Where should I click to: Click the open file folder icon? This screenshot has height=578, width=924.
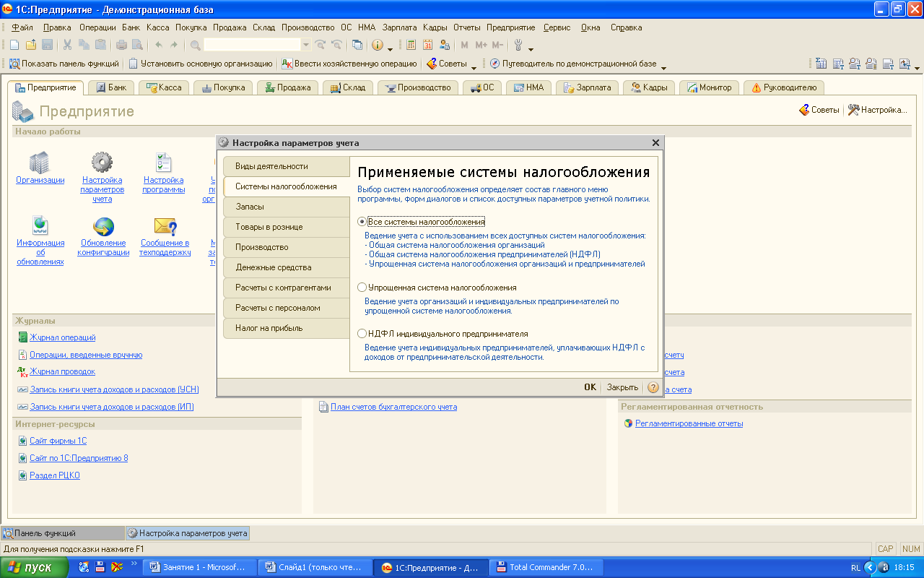pos(30,45)
